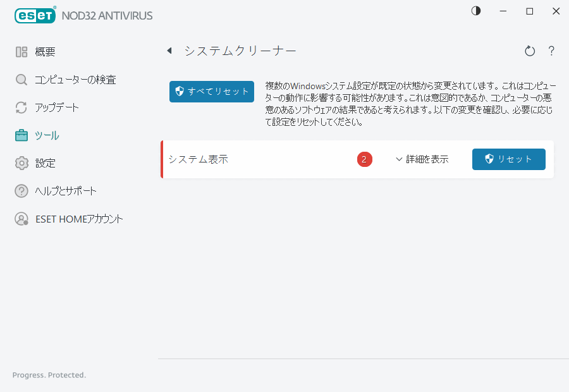Click リセット on the システム表示 row
The height and width of the screenshot is (392, 569).
click(508, 159)
